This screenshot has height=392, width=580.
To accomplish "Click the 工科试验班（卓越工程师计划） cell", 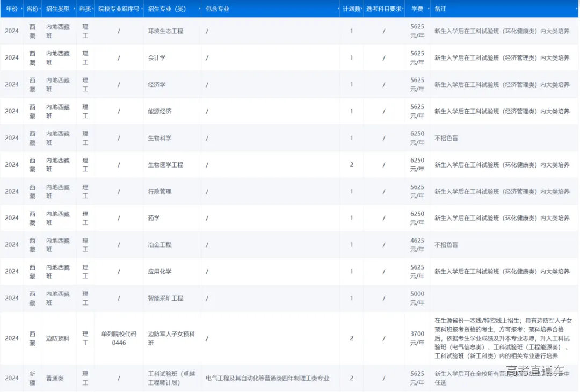I will click(x=172, y=378).
